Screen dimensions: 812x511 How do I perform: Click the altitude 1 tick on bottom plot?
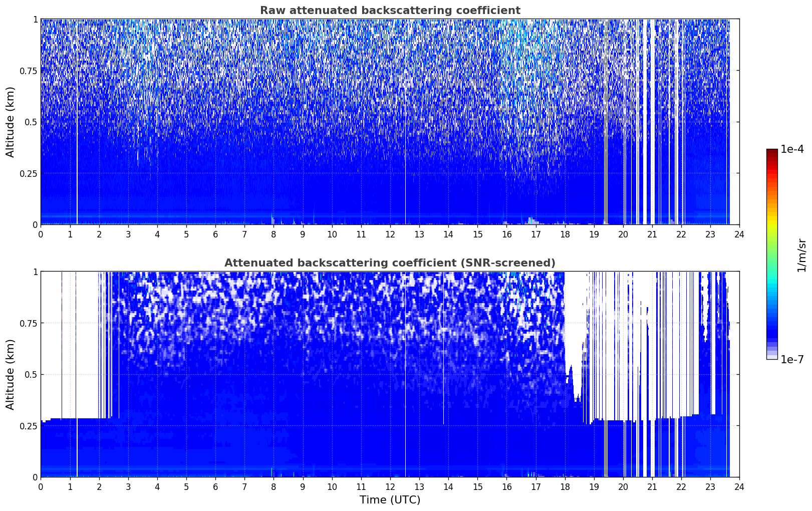point(35,272)
